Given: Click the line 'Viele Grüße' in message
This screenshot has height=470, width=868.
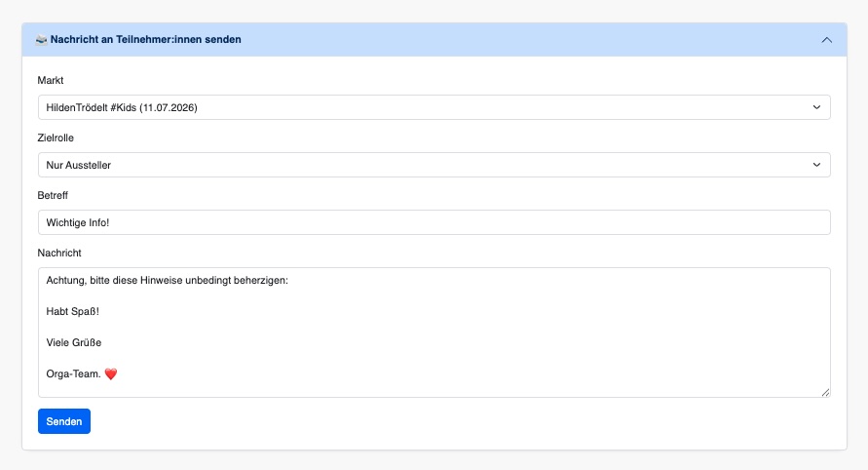Looking at the screenshot, I should click(x=74, y=342).
